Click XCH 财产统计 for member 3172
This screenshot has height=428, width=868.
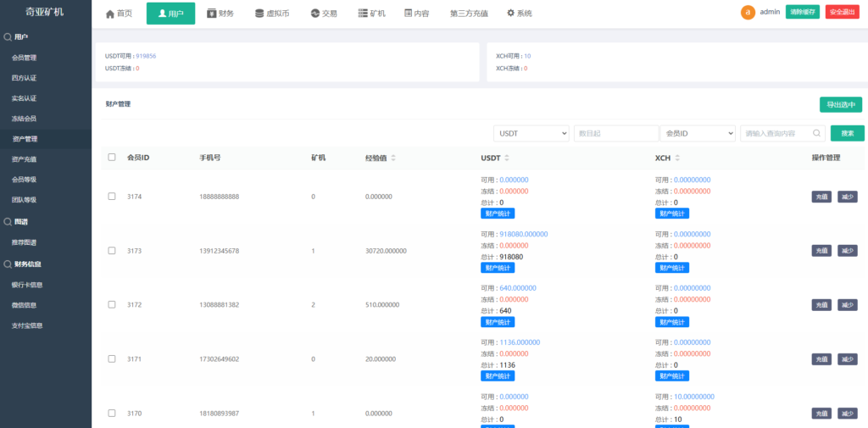click(x=672, y=322)
